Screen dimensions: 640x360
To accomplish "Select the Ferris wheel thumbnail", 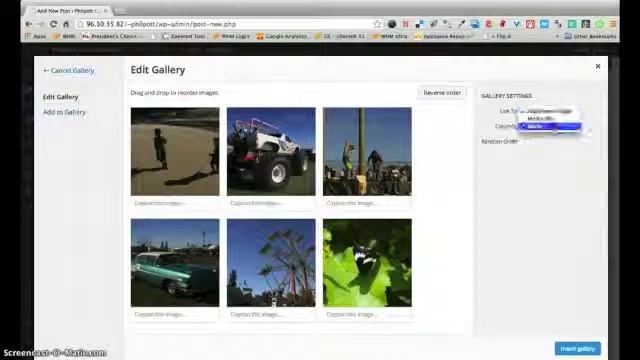I will click(x=271, y=263).
